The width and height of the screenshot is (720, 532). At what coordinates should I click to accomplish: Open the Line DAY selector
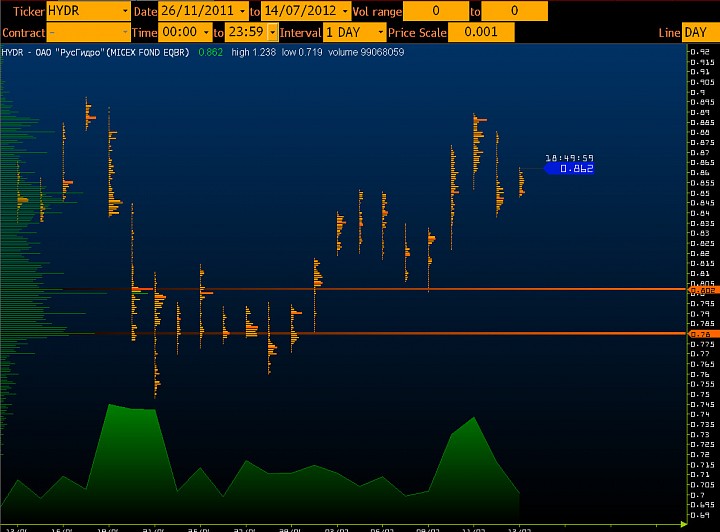point(701,33)
